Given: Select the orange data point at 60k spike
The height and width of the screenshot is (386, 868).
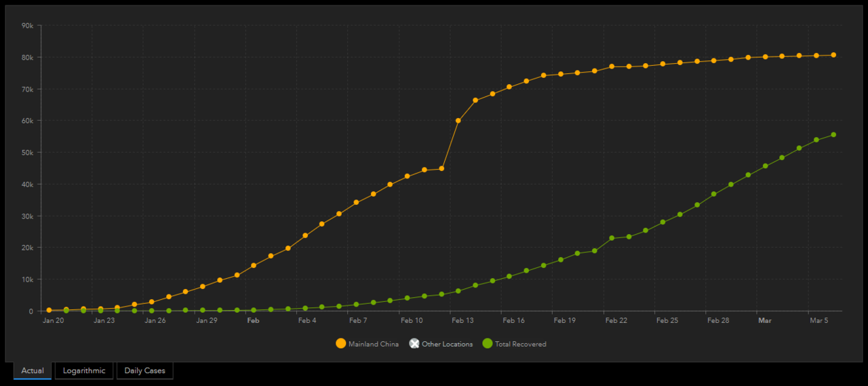Looking at the screenshot, I should click(x=458, y=120).
